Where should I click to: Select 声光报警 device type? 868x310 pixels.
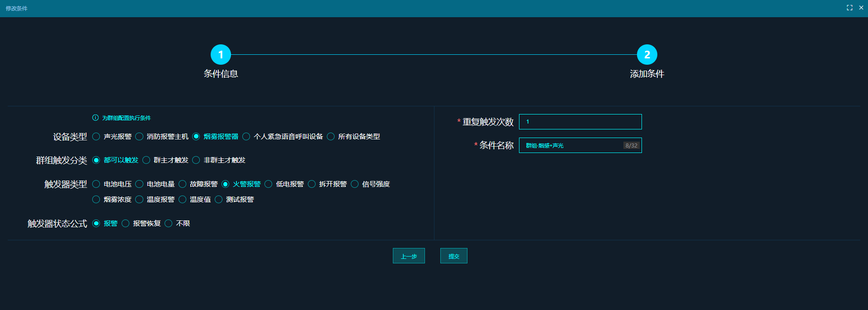(x=96, y=137)
